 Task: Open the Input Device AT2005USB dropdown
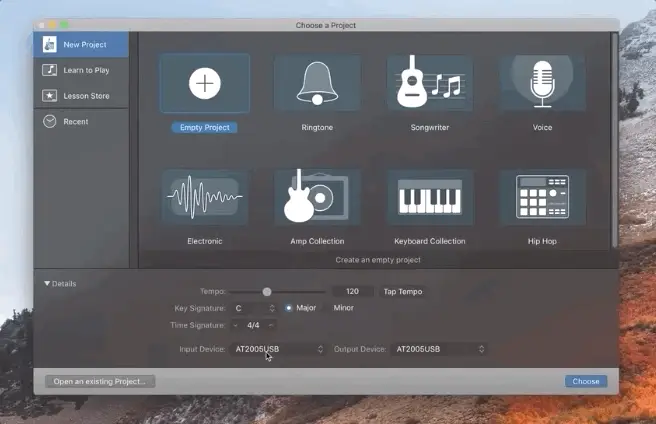(278, 349)
